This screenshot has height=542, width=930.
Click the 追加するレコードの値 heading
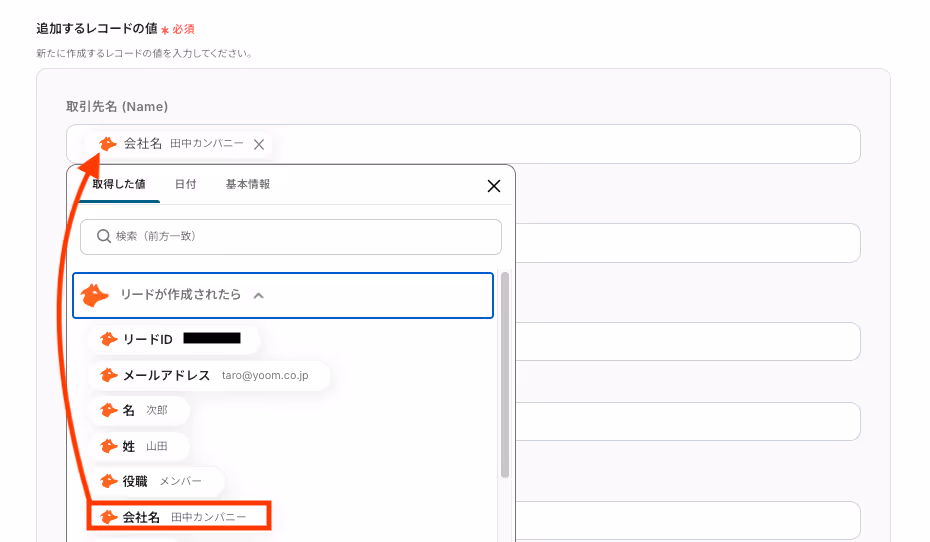pyautogui.click(x=97, y=28)
